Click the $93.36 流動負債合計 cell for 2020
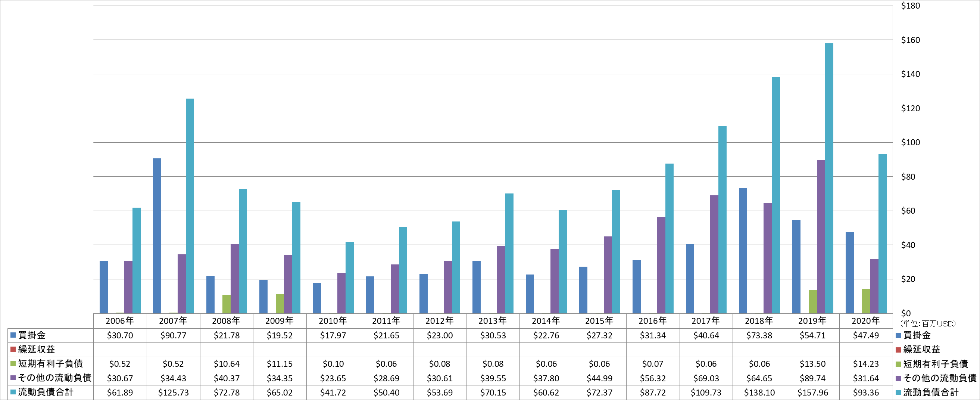 pyautogui.click(x=866, y=393)
